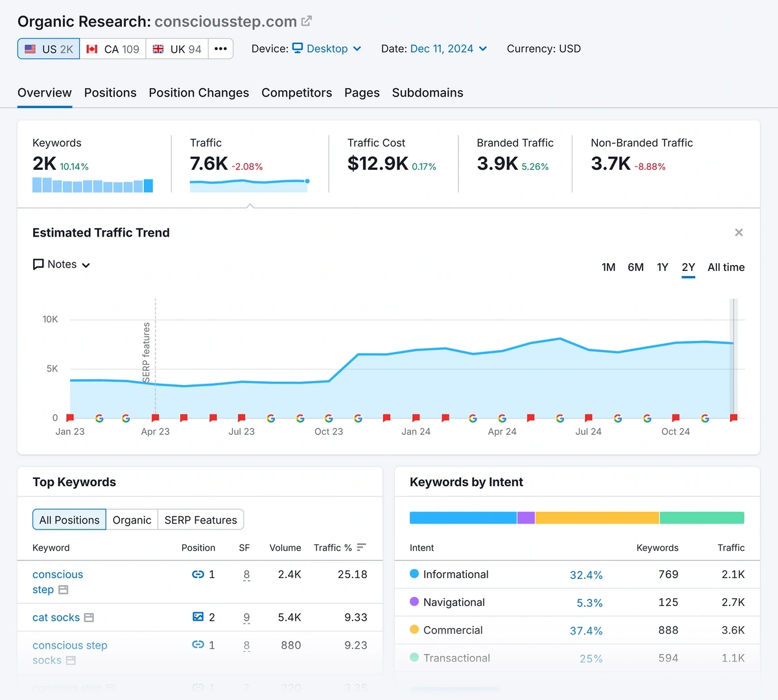This screenshot has height=700, width=778.
Task: Click the Keywords 2K metric bar chart
Action: (x=93, y=185)
